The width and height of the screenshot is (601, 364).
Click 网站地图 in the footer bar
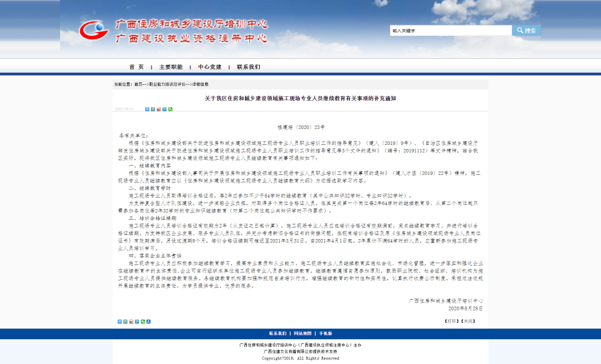pos(303,333)
